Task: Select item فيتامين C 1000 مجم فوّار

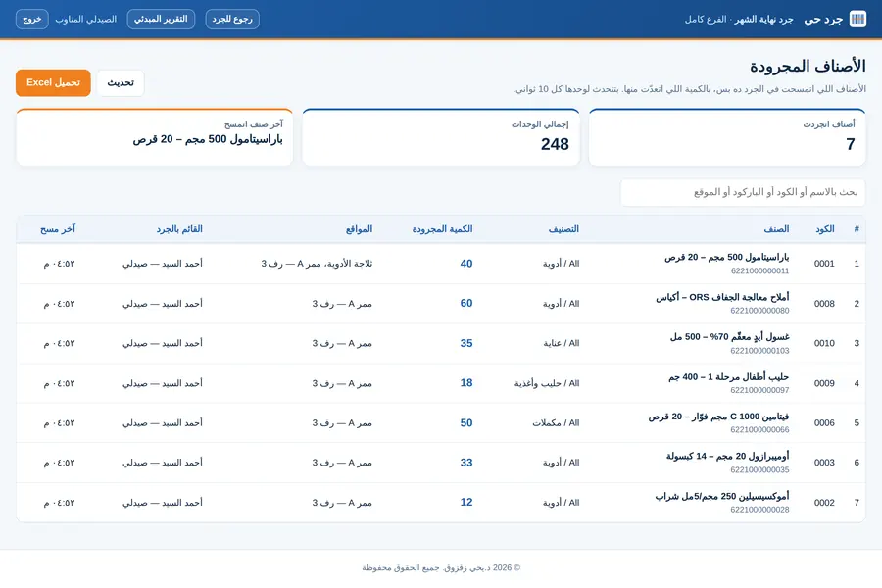Action: tap(718, 416)
